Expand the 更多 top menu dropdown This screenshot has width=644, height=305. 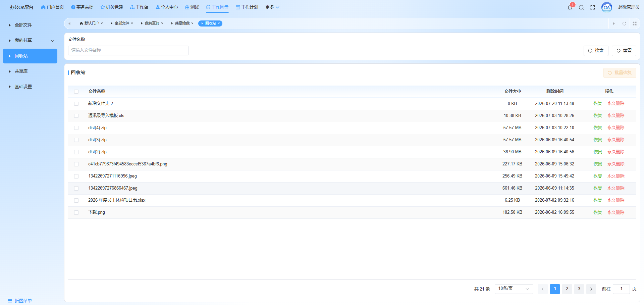point(272,7)
